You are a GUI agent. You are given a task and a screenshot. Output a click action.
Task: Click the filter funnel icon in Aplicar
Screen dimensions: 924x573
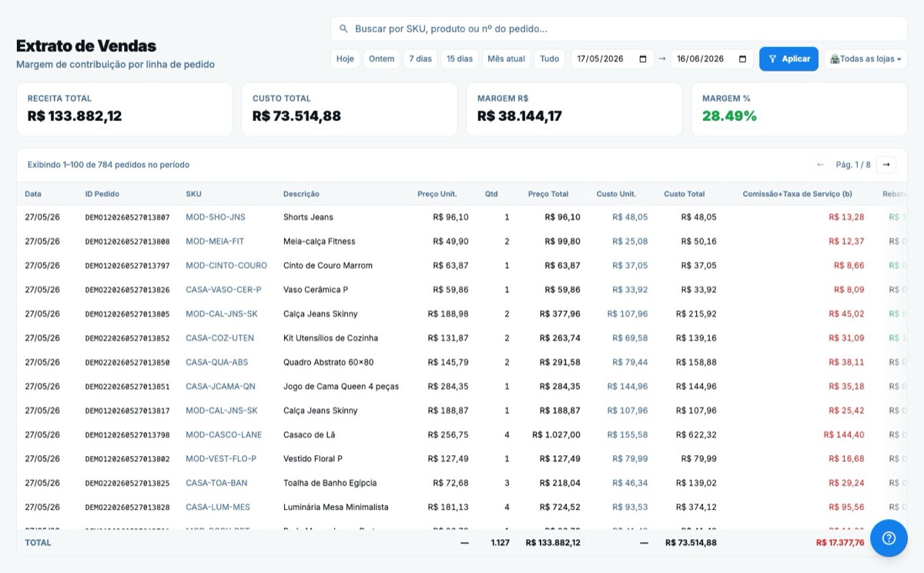point(772,59)
